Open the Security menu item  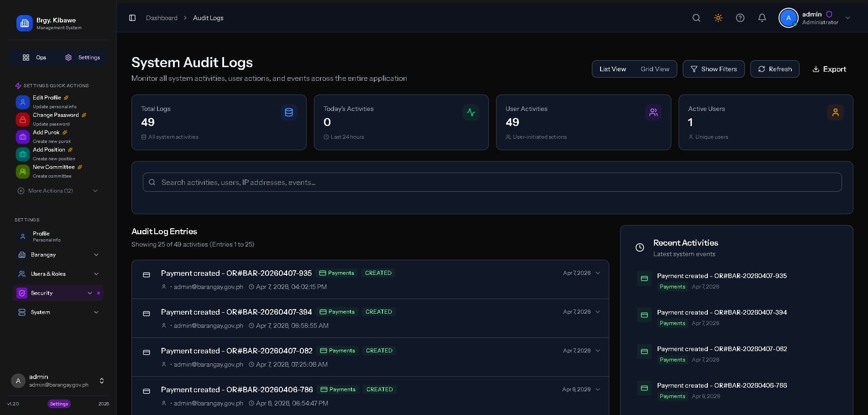click(x=58, y=293)
